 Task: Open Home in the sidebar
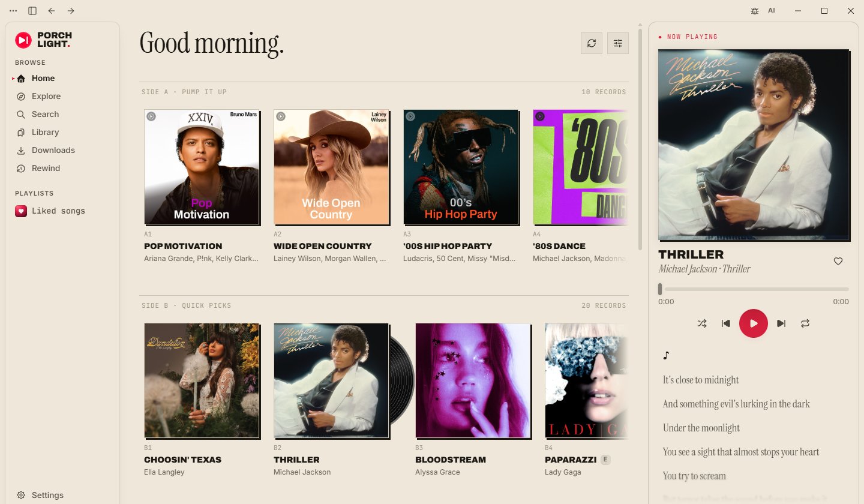point(62,78)
